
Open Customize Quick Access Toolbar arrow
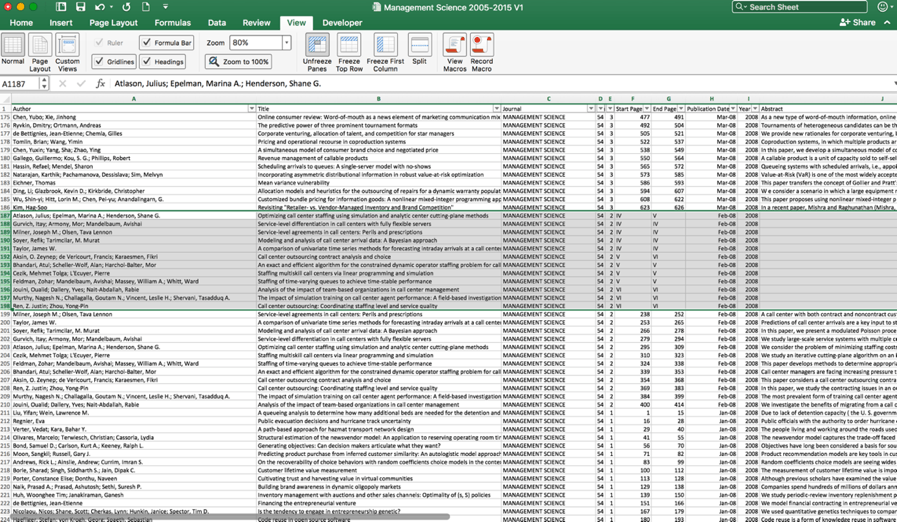(x=165, y=7)
